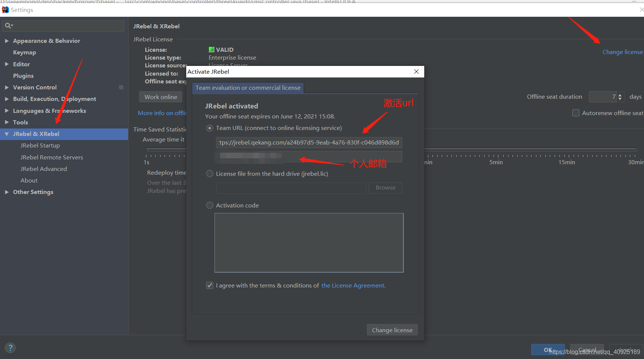Open Plugins settings page
This screenshot has height=359, width=644.
(x=23, y=76)
